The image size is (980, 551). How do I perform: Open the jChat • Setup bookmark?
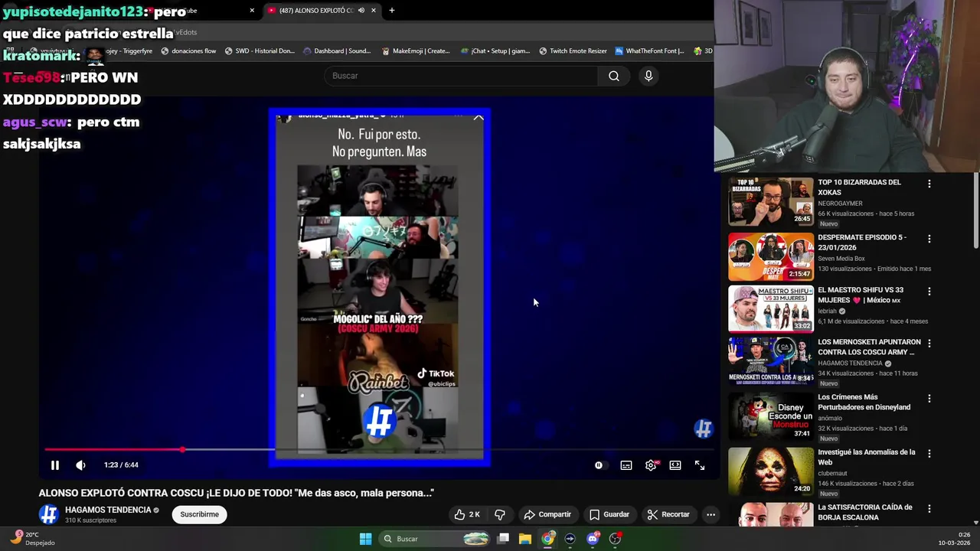[495, 51]
